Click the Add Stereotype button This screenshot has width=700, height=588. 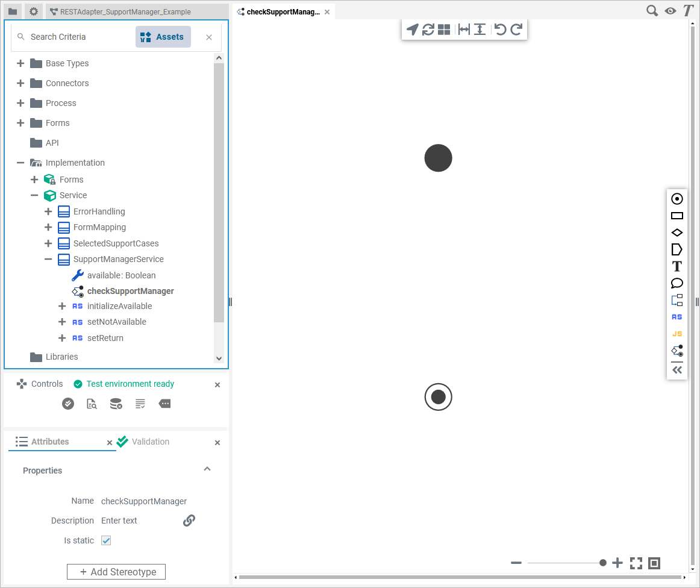coord(116,571)
